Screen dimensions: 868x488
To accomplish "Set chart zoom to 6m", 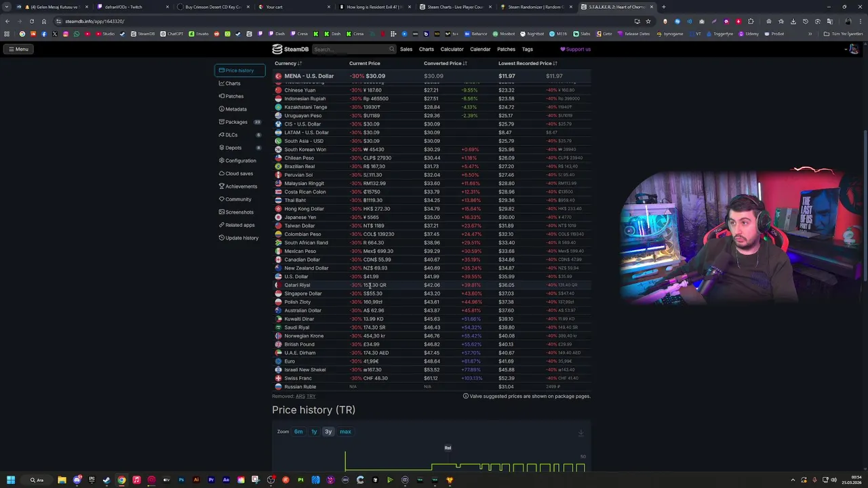I will click(x=298, y=432).
